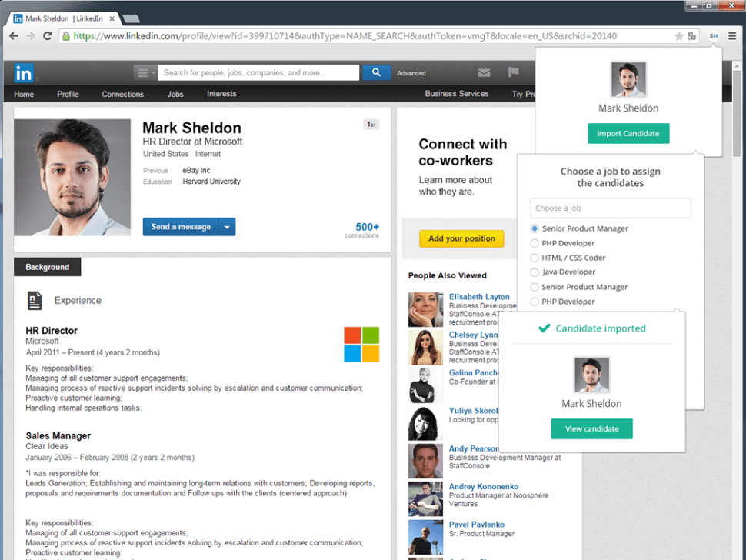
Task: Open the Jobs menu
Action: (x=175, y=94)
